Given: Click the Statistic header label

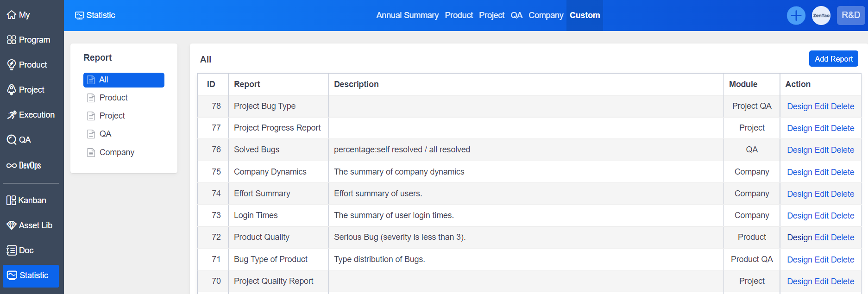Looking at the screenshot, I should click(95, 15).
